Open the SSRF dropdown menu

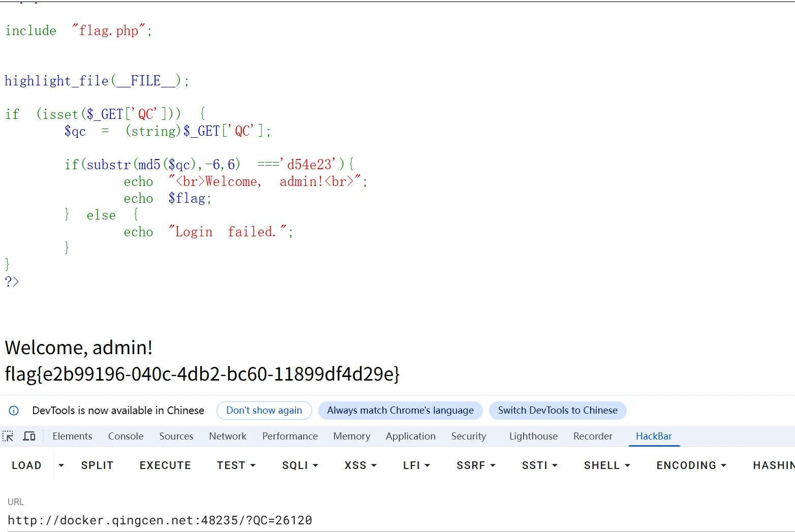[476, 465]
